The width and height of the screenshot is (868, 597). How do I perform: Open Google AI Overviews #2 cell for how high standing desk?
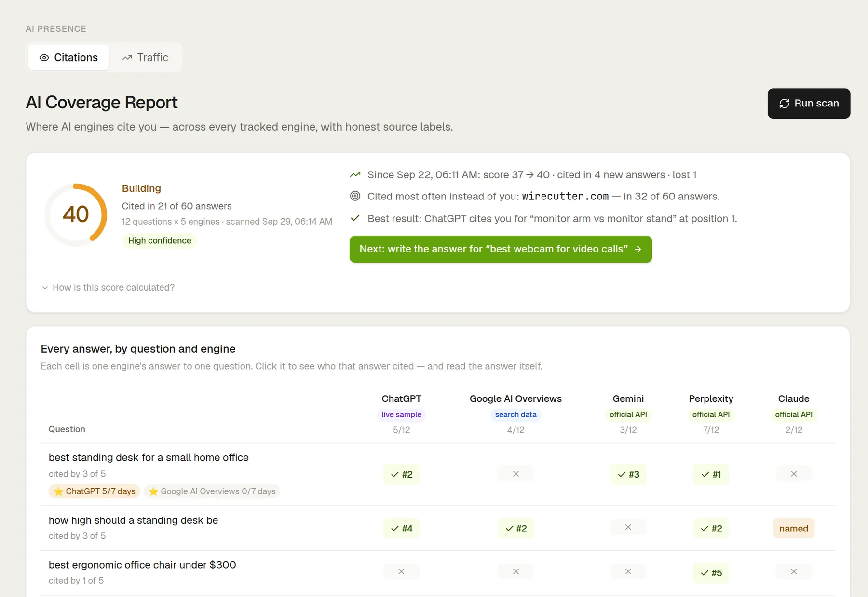515,528
